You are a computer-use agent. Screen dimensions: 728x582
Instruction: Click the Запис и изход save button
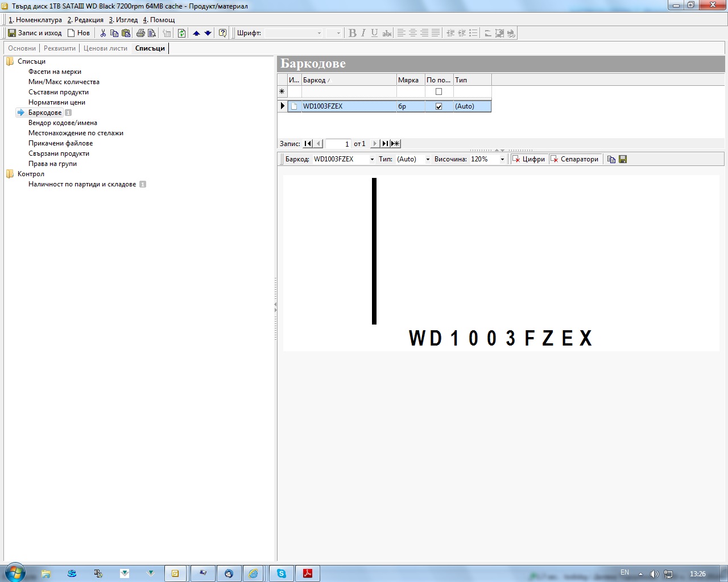click(x=35, y=33)
